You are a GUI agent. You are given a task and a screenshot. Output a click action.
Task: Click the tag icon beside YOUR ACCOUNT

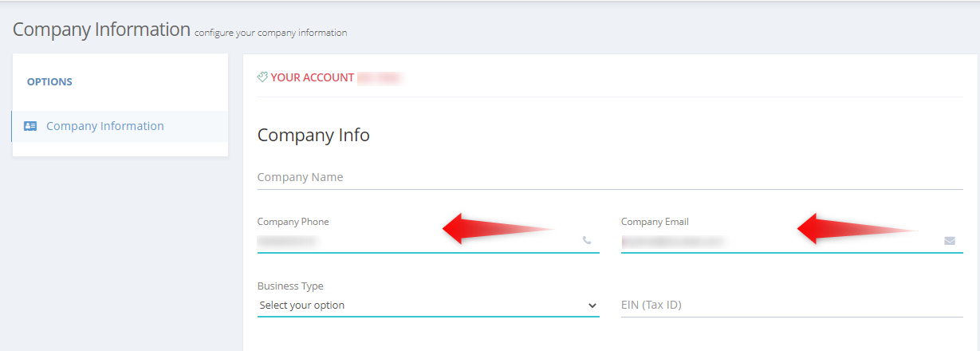(x=262, y=77)
